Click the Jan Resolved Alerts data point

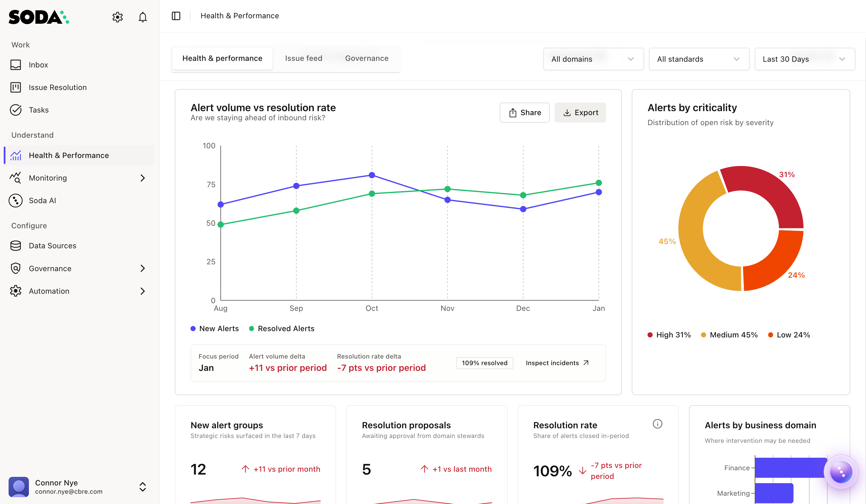pyautogui.click(x=599, y=183)
